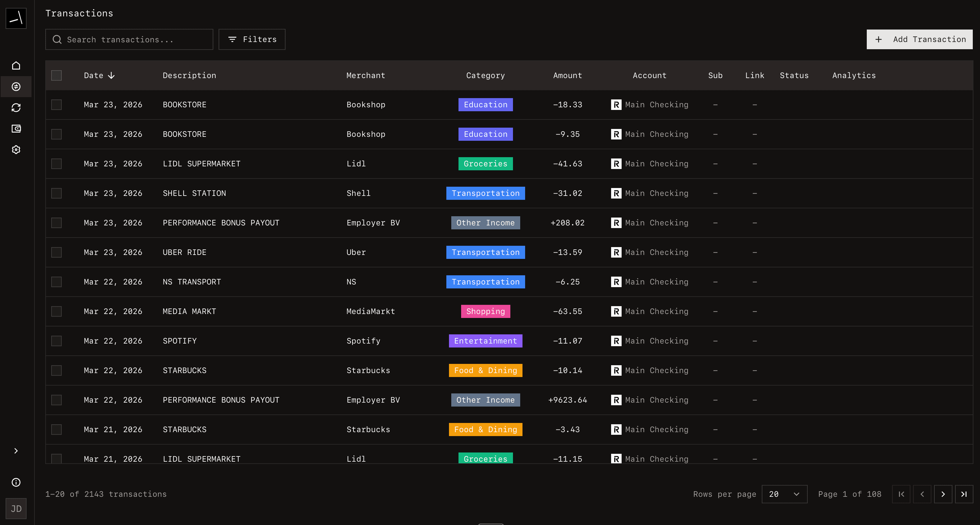Open the settings gear sidebar icon
This screenshot has width=980, height=525.
coord(16,150)
